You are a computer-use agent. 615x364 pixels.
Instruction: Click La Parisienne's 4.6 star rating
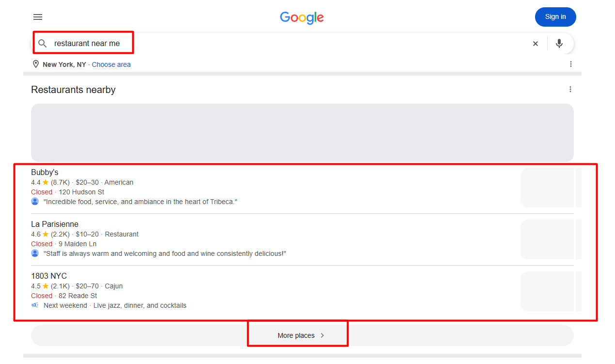pyautogui.click(x=40, y=234)
